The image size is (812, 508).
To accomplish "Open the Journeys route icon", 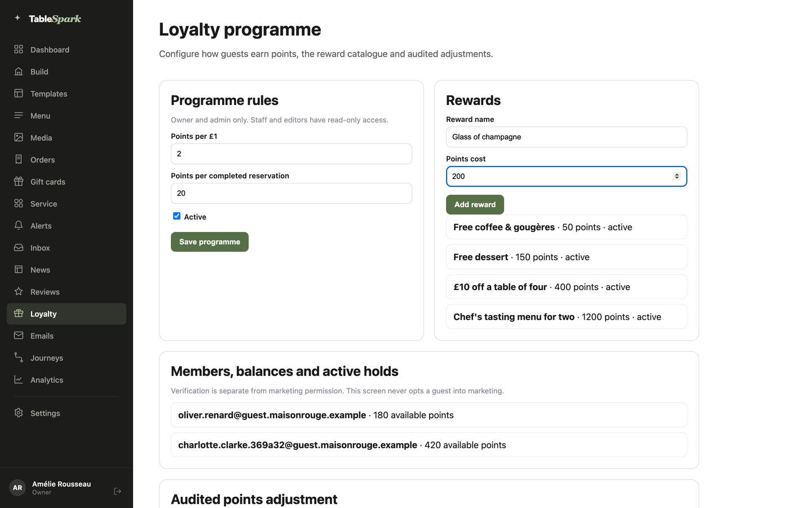I will 19,358.
